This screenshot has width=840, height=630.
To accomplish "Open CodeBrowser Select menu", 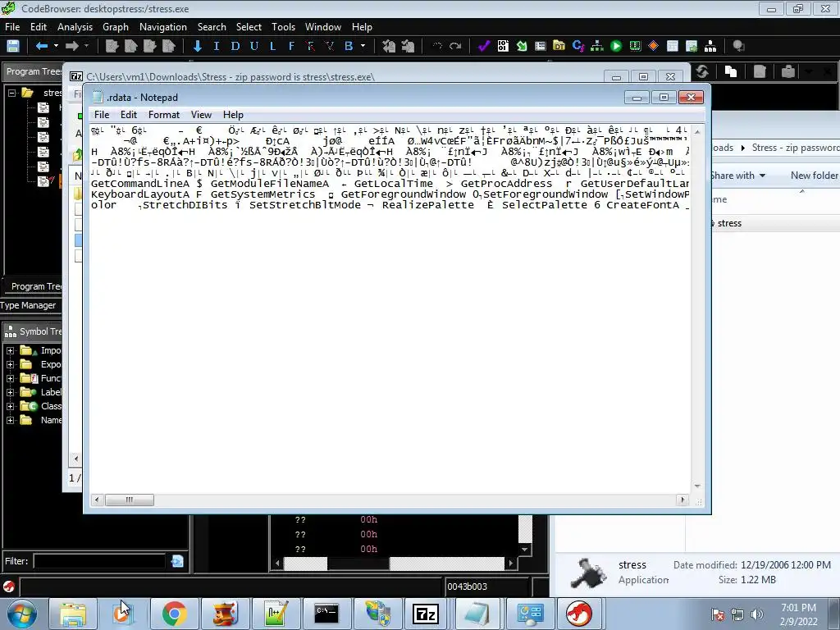I will tap(249, 27).
